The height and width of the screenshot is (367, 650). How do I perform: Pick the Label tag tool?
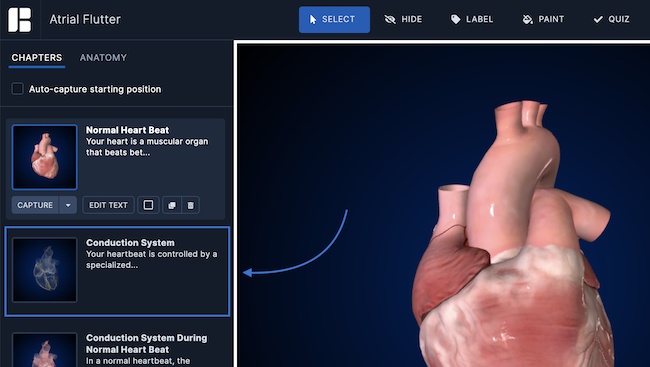pyautogui.click(x=472, y=19)
